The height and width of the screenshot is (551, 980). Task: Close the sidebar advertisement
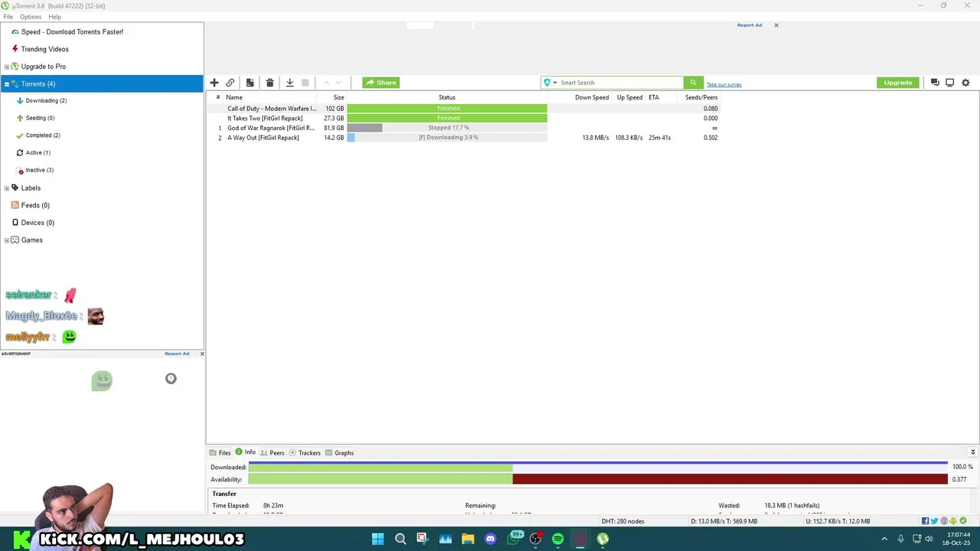tap(202, 354)
